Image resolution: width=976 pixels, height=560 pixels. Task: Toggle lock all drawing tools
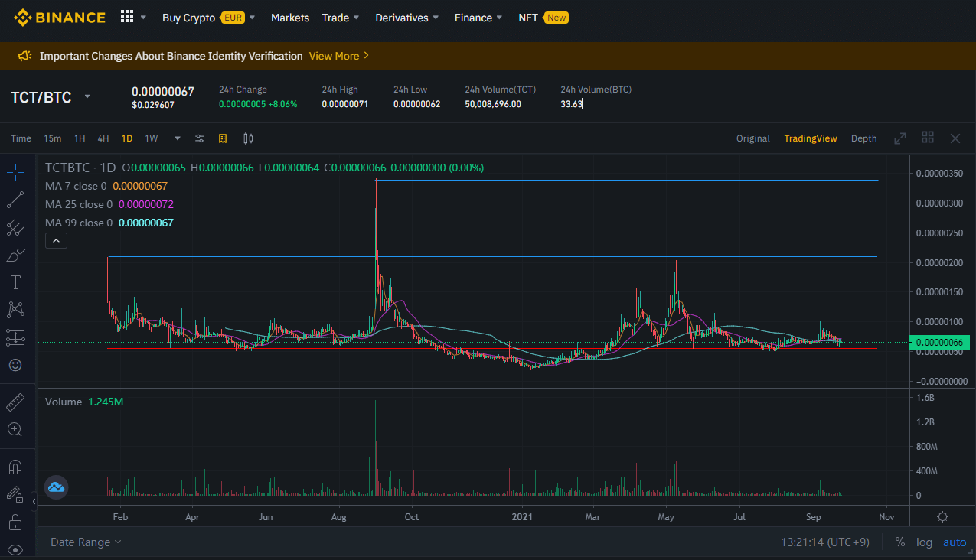[15, 523]
